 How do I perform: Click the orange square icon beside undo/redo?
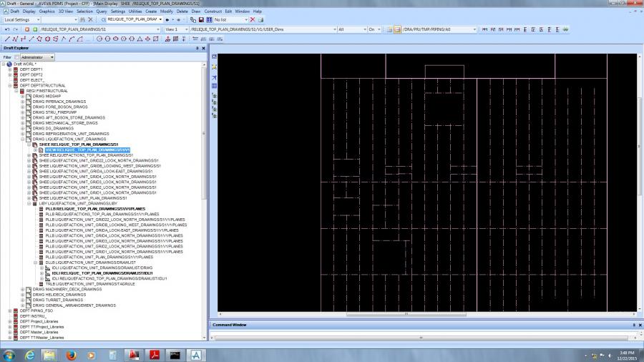[27, 29]
